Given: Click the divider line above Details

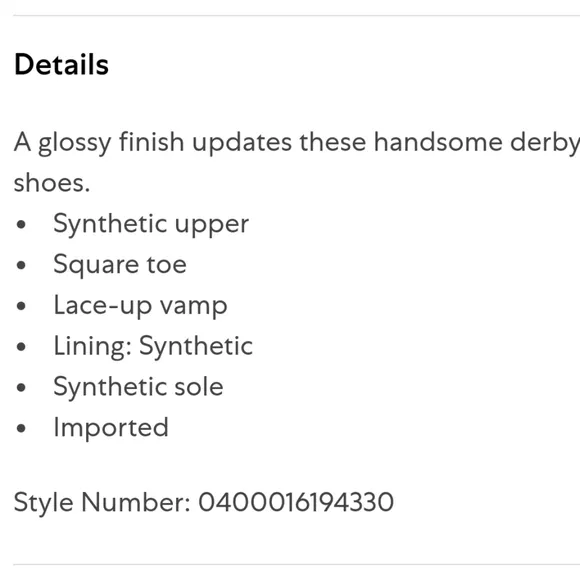Looking at the screenshot, I should coord(297,16).
